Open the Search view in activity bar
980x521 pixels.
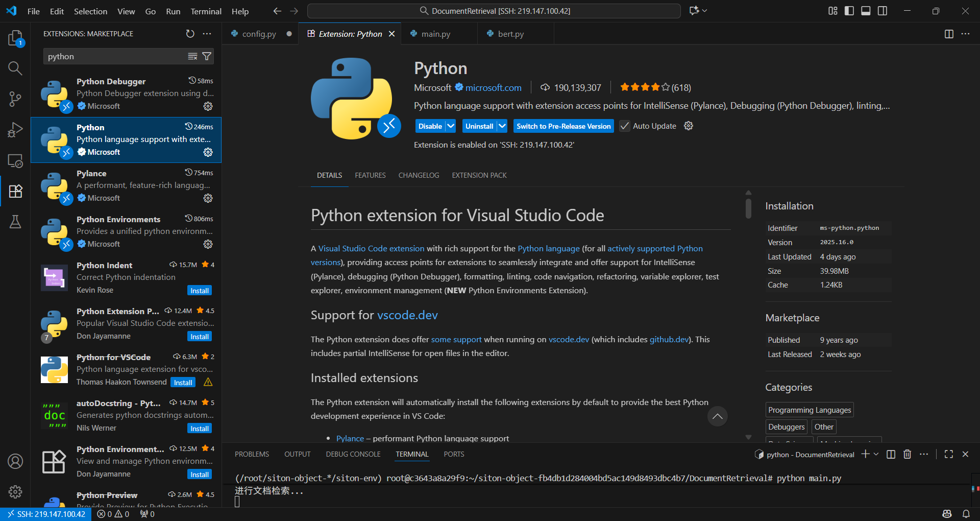click(x=15, y=68)
